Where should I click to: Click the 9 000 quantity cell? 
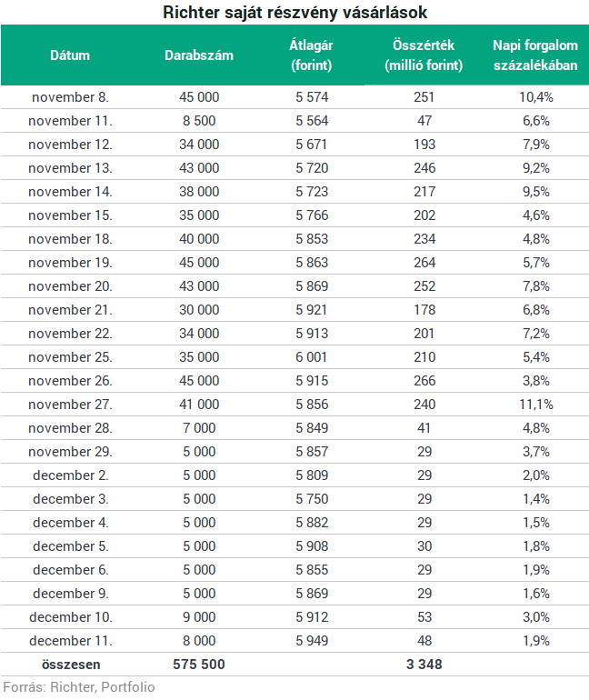pyautogui.click(x=199, y=618)
